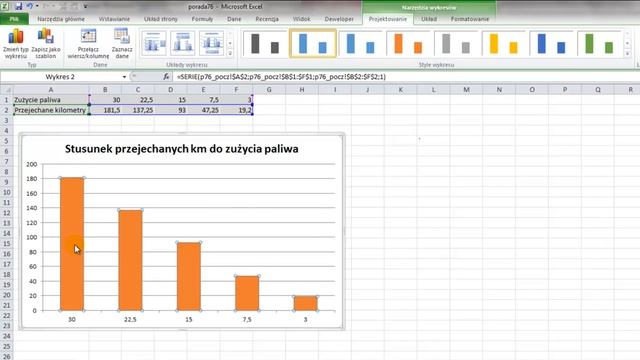This screenshot has width=640, height=360.
Task: Switch to the Recenzja tab
Action: 267,19
